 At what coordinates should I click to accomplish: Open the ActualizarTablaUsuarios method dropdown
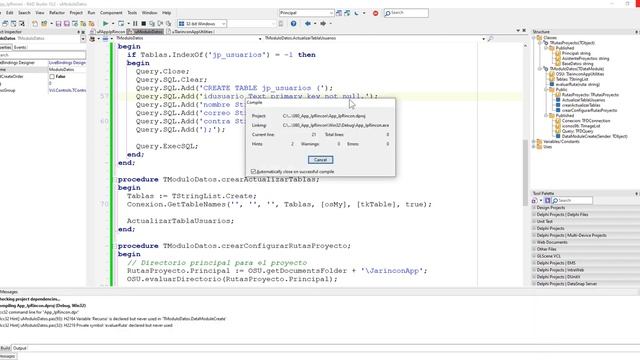point(483,38)
